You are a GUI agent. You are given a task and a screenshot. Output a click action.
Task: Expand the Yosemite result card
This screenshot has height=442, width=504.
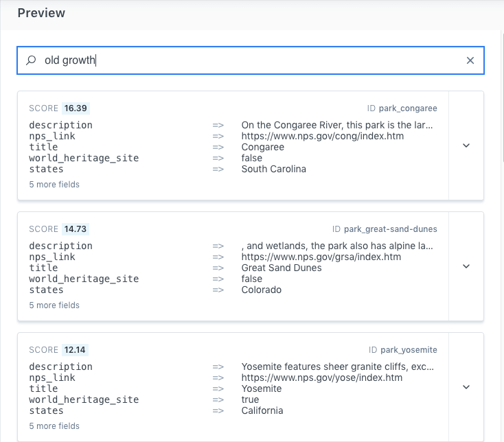pyautogui.click(x=466, y=387)
